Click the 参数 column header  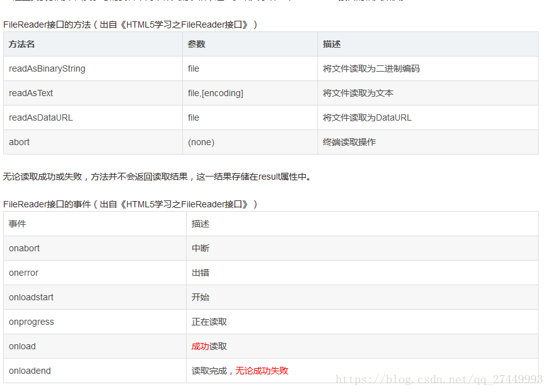pyautogui.click(x=250, y=44)
